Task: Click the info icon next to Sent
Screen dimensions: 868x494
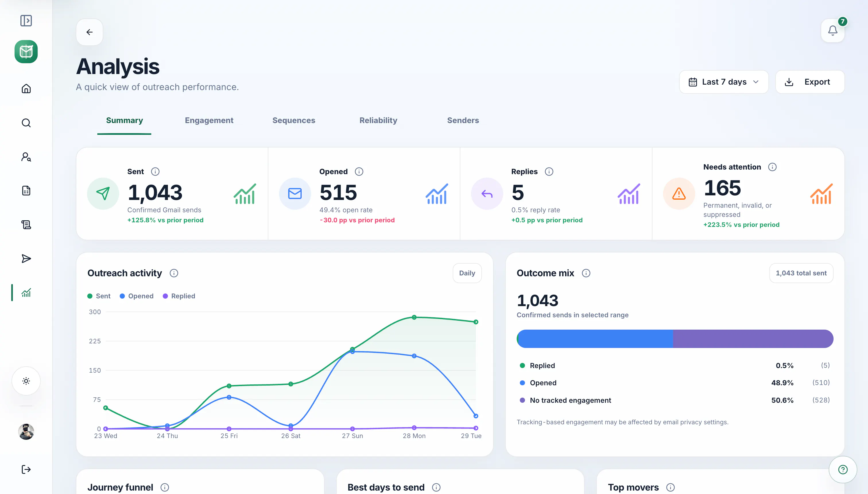Action: click(155, 171)
